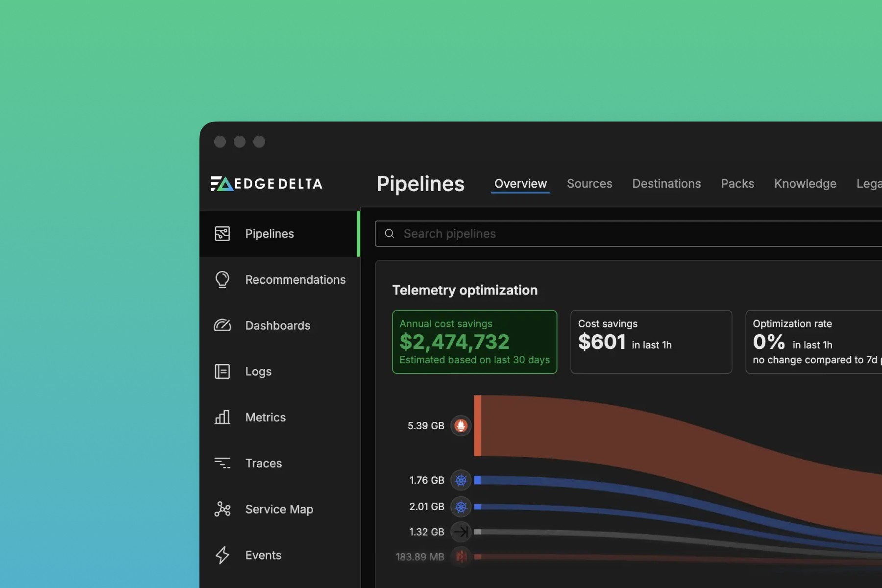Open the Metrics bar chart icon

point(222,417)
